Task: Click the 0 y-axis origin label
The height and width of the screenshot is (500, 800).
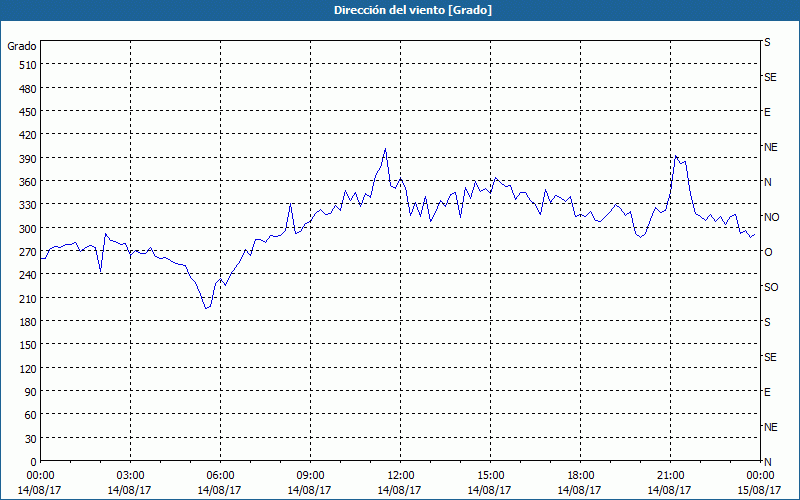Action: coord(34,462)
